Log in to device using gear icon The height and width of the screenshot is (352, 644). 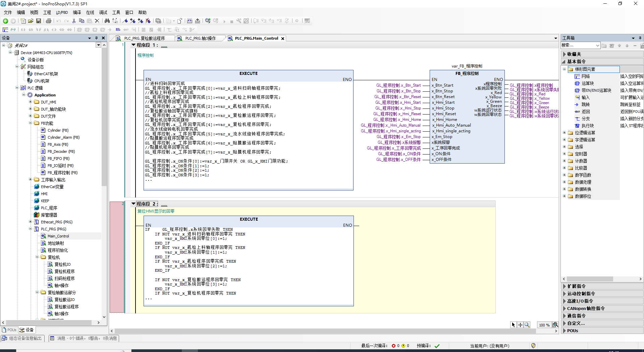pos(208,21)
